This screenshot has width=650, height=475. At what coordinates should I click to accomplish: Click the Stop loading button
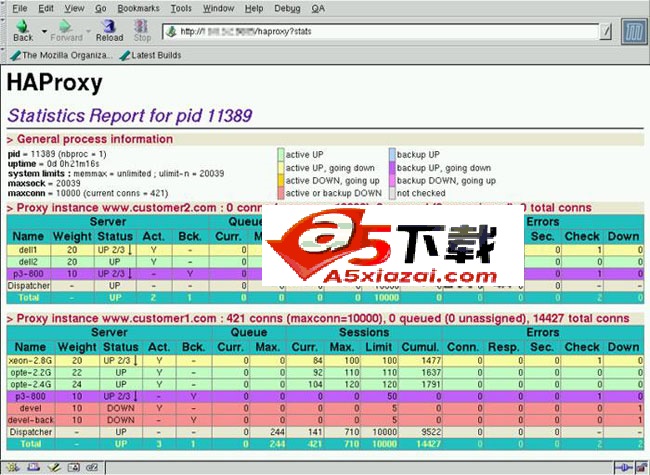click(x=142, y=31)
